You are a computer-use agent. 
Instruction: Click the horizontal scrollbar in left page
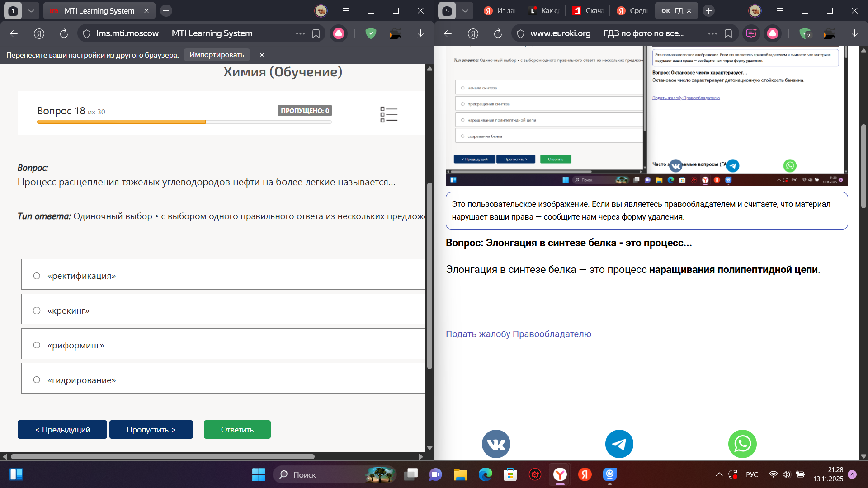(x=163, y=456)
